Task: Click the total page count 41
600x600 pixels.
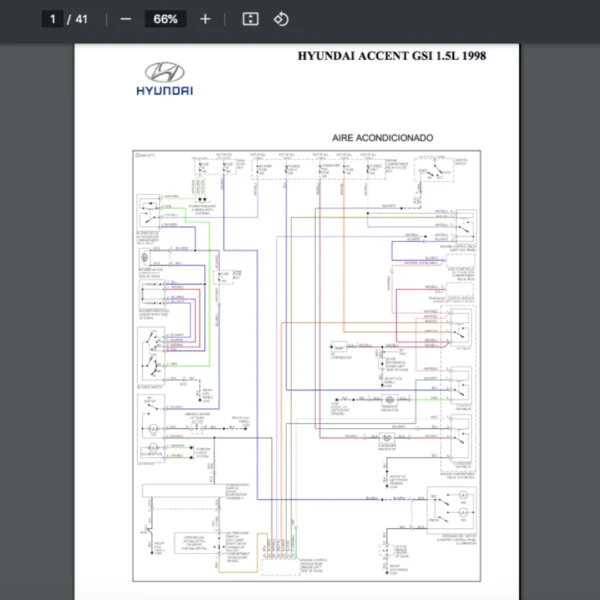Action: [x=82, y=19]
